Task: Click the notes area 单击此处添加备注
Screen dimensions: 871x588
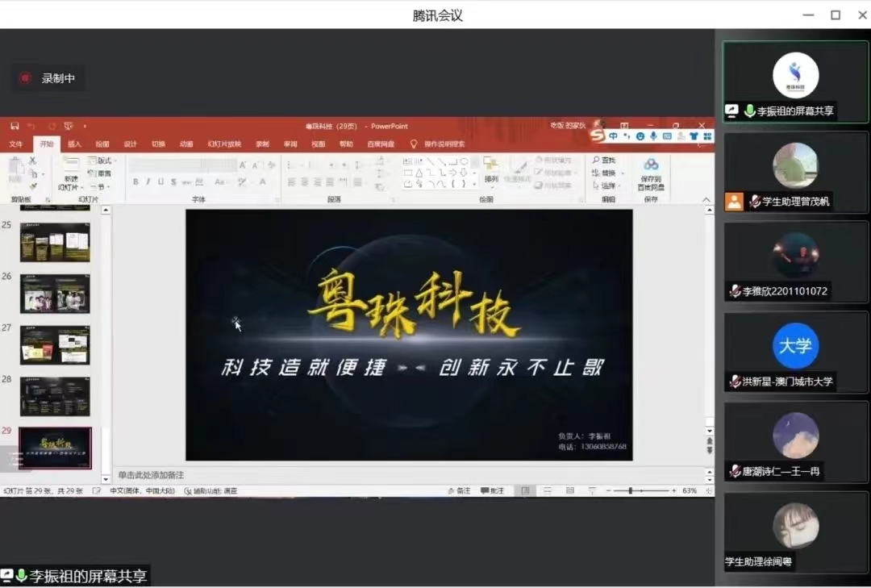Action: pyautogui.click(x=151, y=475)
